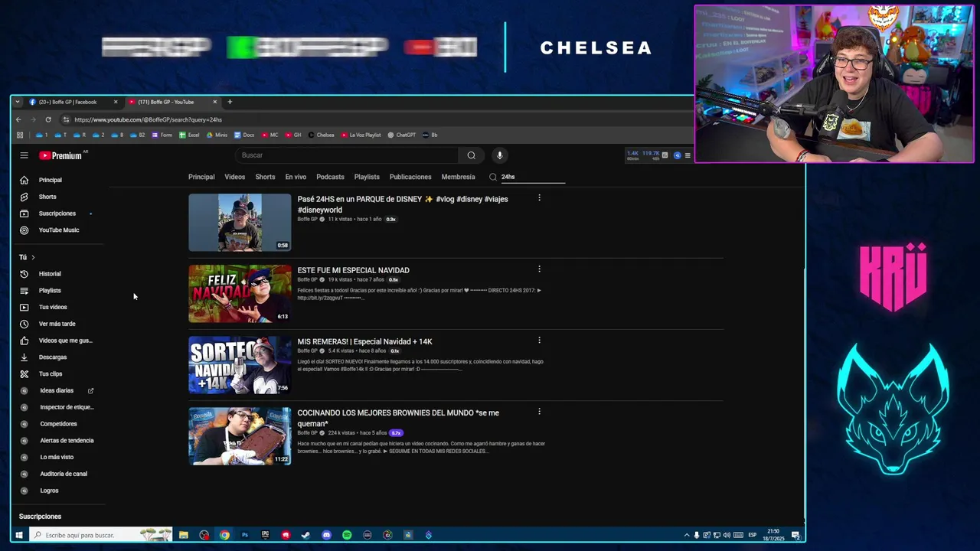Screen dimensions: 980x551
Task: Open the YouTube guide hamburger menu
Action: tap(24, 155)
